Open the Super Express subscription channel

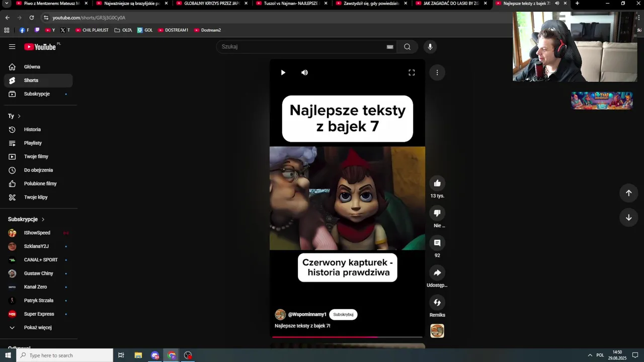[38, 314]
